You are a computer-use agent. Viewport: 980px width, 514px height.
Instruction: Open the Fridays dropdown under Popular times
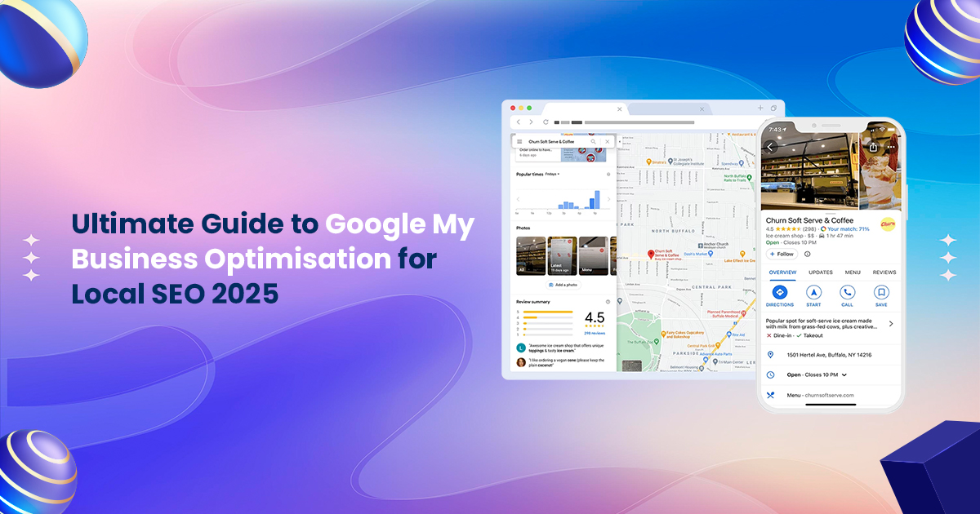tap(553, 174)
